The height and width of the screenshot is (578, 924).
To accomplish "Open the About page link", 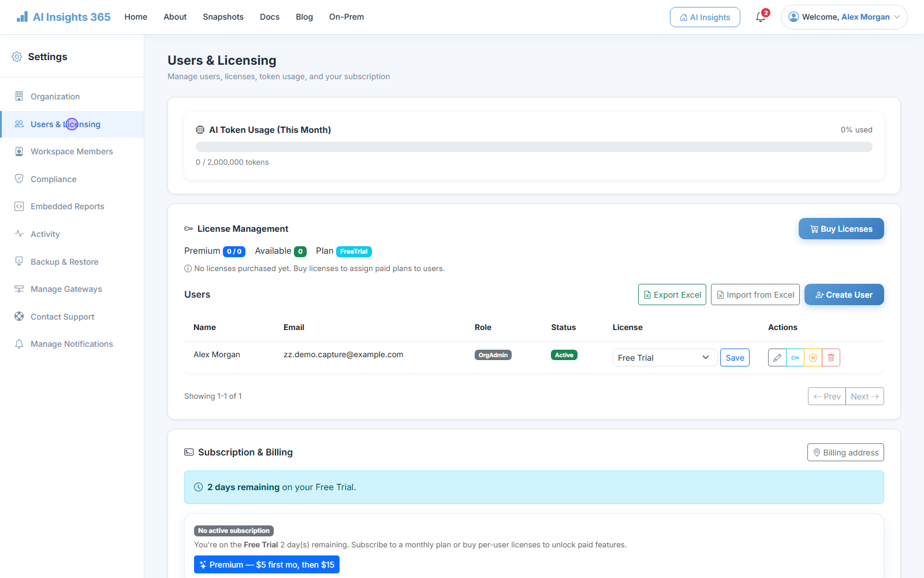I will 175,17.
